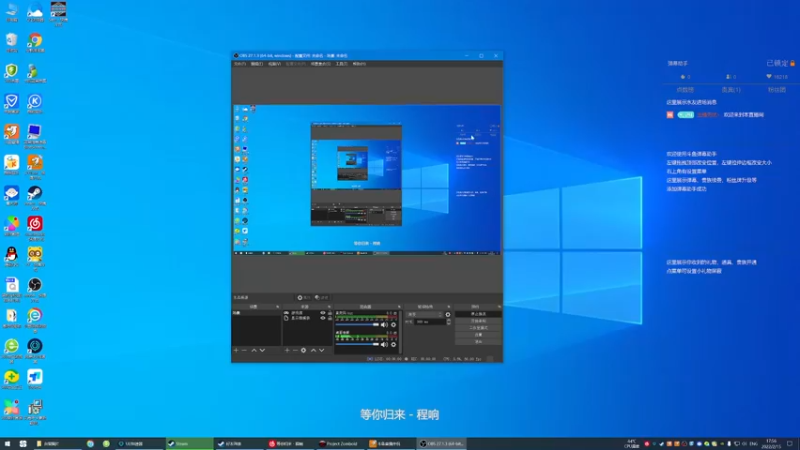The height and width of the screenshot is (450, 800).
Task: Open the Windows Start button
Action: pos(7,444)
